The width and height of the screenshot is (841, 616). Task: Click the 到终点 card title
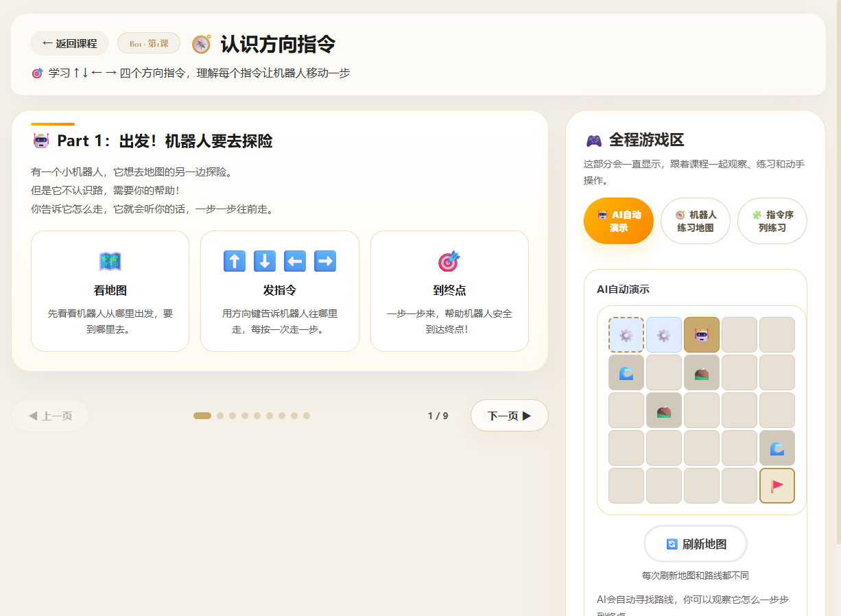(449, 290)
